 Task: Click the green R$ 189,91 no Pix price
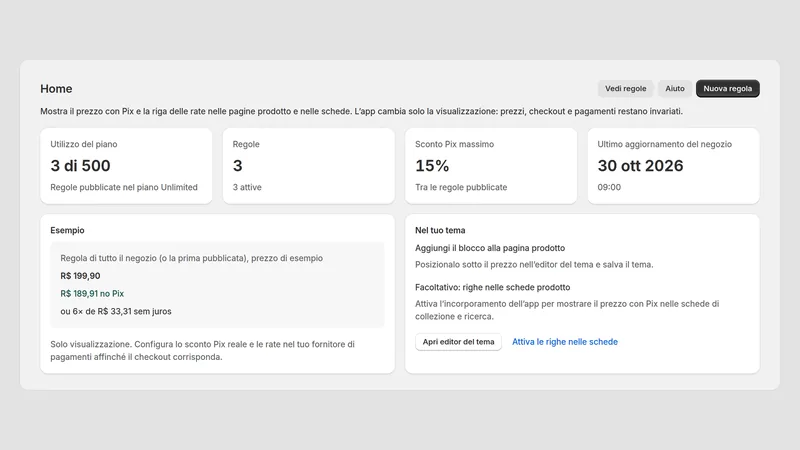[92, 294]
